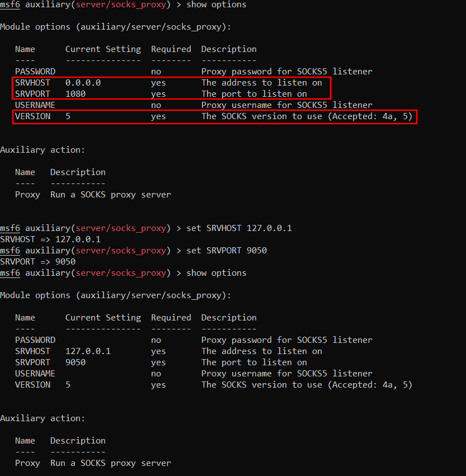Click the "set SRVPORT 9050" command text
The width and height of the screenshot is (466, 476).
click(x=227, y=251)
